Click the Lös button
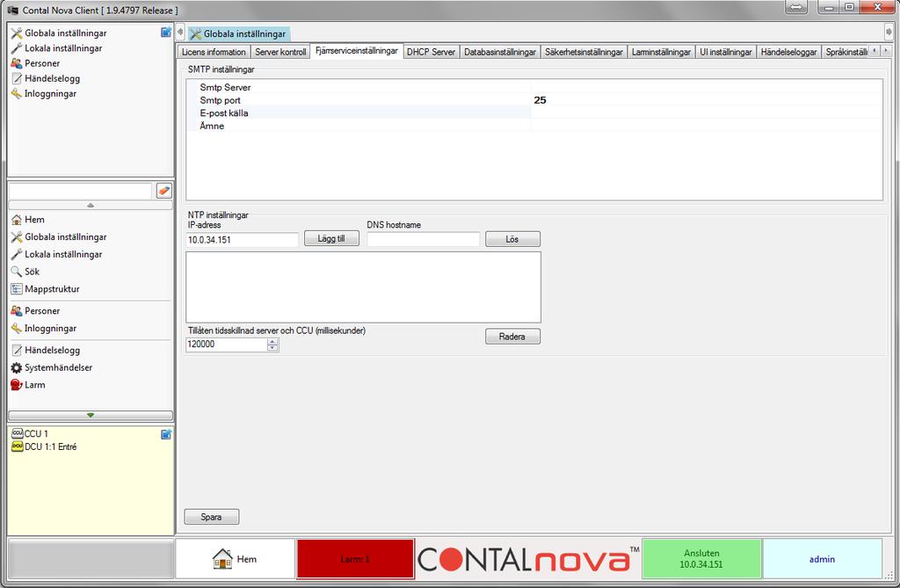Image resolution: width=900 pixels, height=588 pixels. pyautogui.click(x=512, y=239)
